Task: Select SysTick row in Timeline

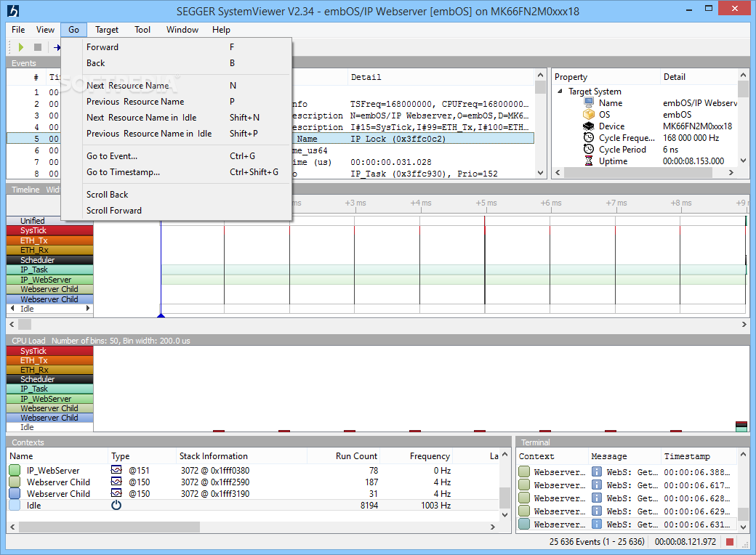Action: [49, 231]
